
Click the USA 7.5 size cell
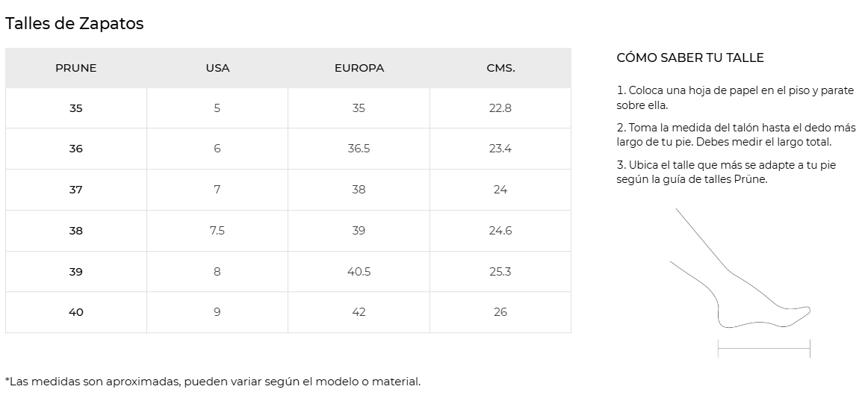[x=217, y=231]
